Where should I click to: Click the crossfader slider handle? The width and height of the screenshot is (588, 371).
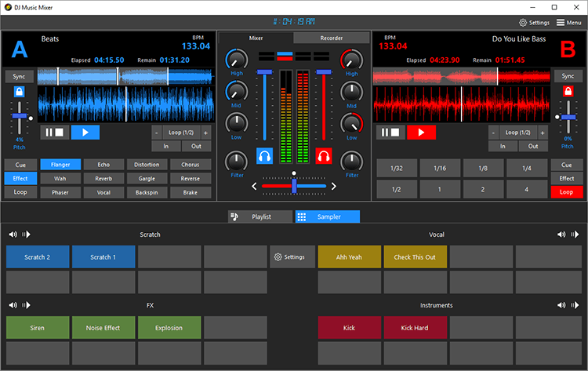(293, 185)
